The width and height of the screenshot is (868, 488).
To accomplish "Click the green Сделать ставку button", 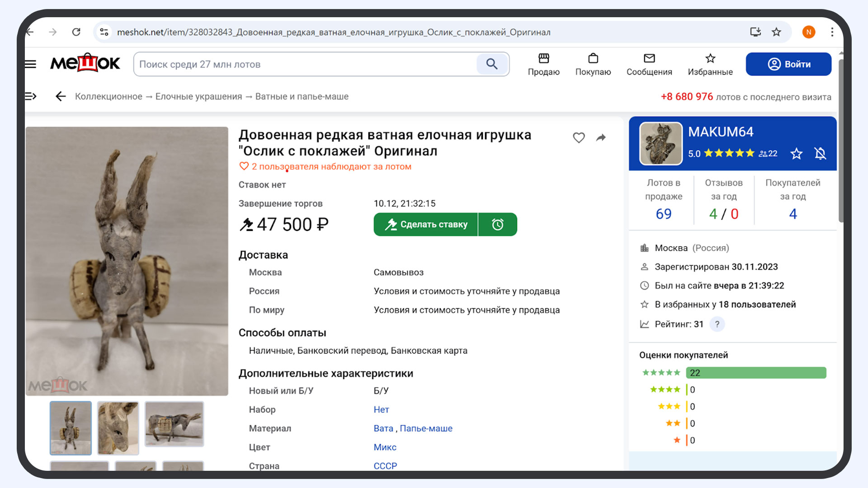I will tap(425, 225).
